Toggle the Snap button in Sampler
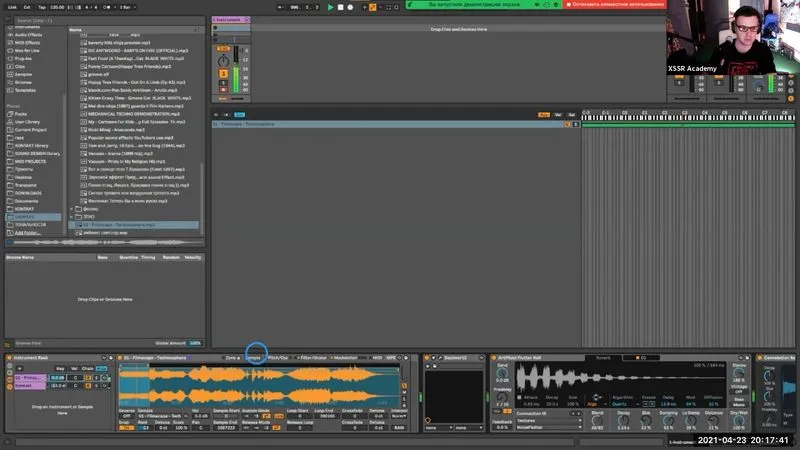800x450 pixels. 126,428
